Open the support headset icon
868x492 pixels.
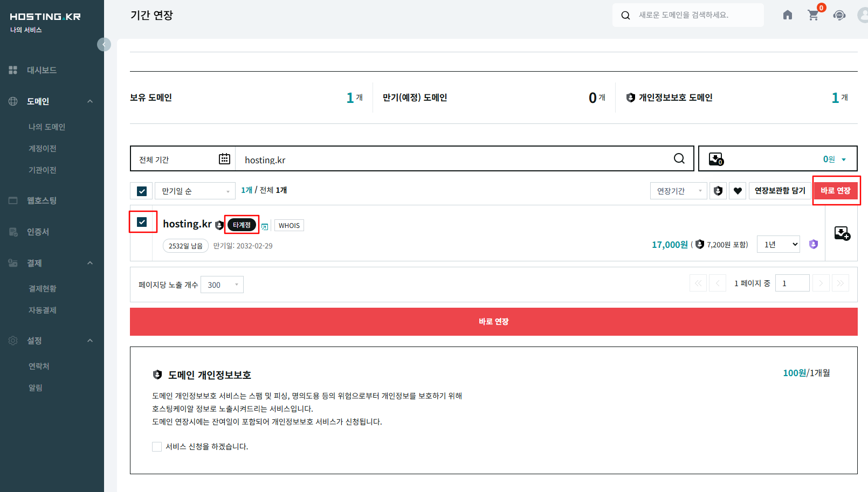(x=839, y=15)
